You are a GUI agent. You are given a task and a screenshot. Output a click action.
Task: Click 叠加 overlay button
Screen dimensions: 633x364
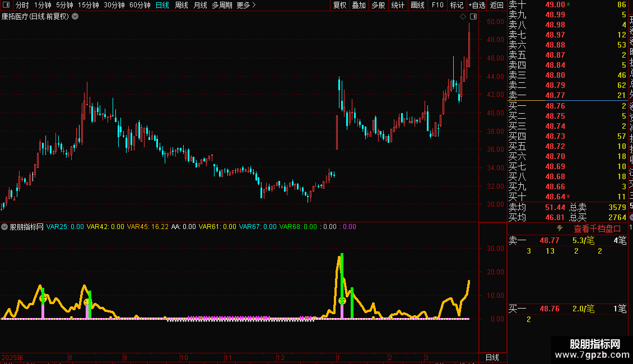click(359, 5)
